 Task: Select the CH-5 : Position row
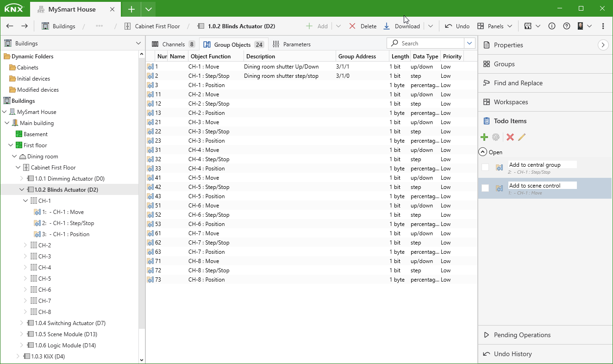311,196
